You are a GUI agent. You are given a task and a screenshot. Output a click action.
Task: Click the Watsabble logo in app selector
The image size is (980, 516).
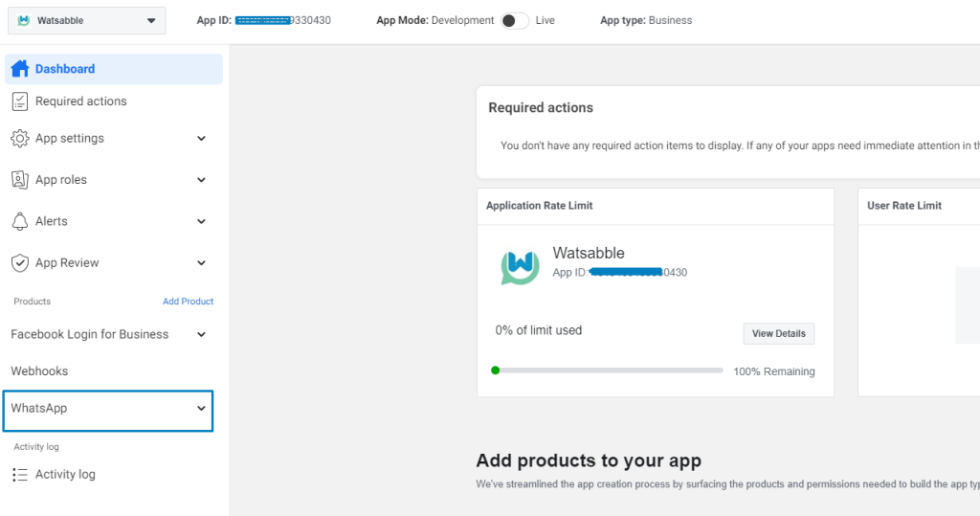24,21
